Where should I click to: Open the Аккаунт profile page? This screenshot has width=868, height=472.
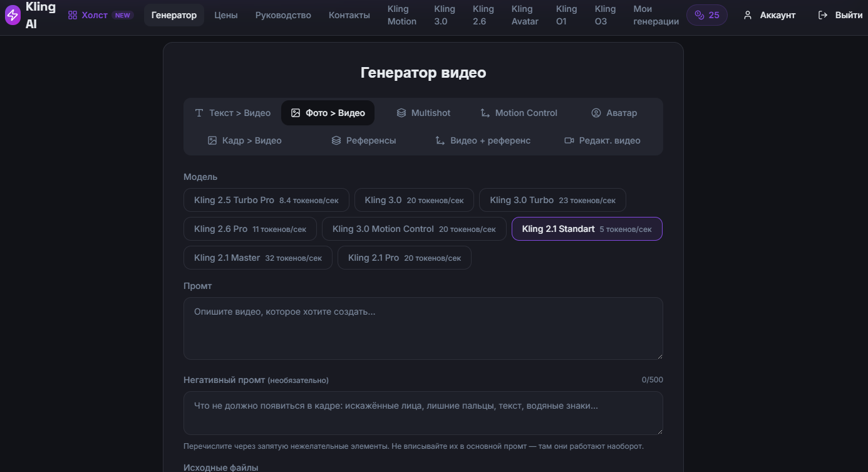pyautogui.click(x=769, y=15)
